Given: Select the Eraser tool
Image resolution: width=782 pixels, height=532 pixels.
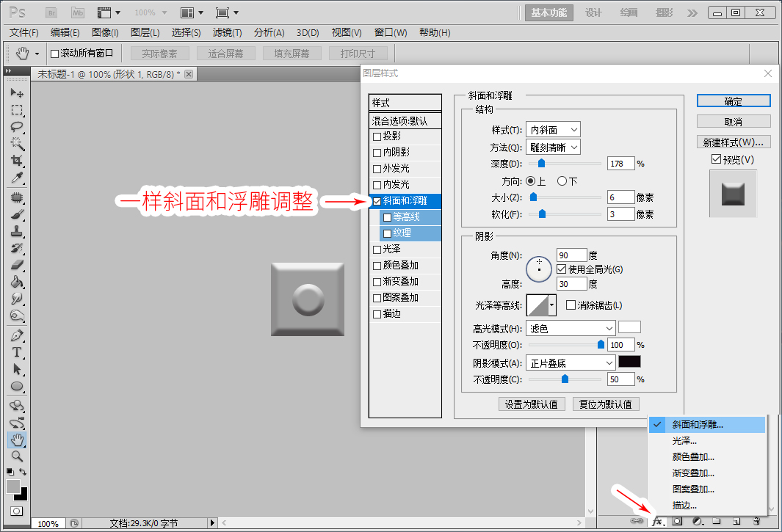Looking at the screenshot, I should pyautogui.click(x=17, y=265).
